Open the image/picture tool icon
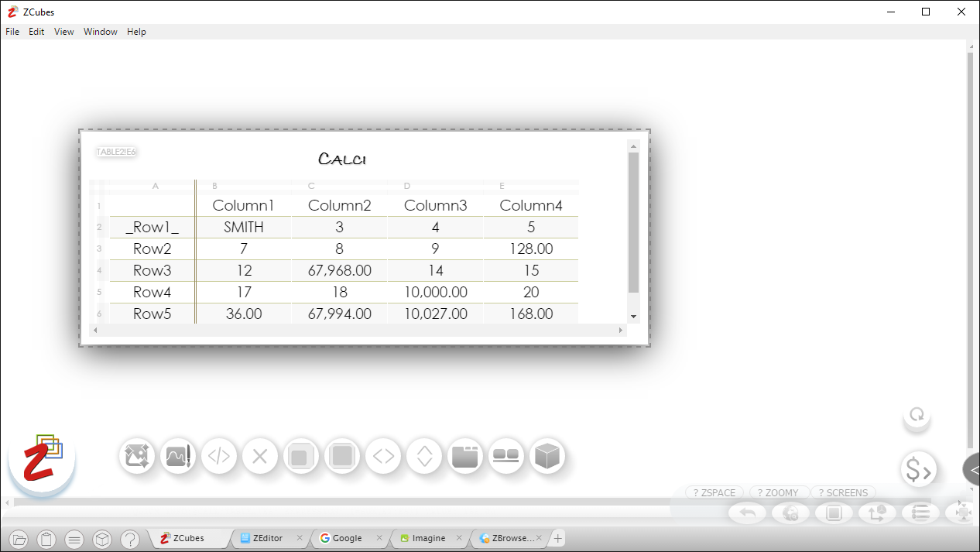 pyautogui.click(x=137, y=456)
